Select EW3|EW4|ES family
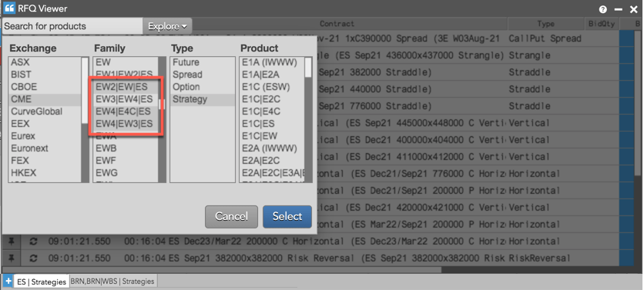The image size is (644, 290). (x=126, y=99)
